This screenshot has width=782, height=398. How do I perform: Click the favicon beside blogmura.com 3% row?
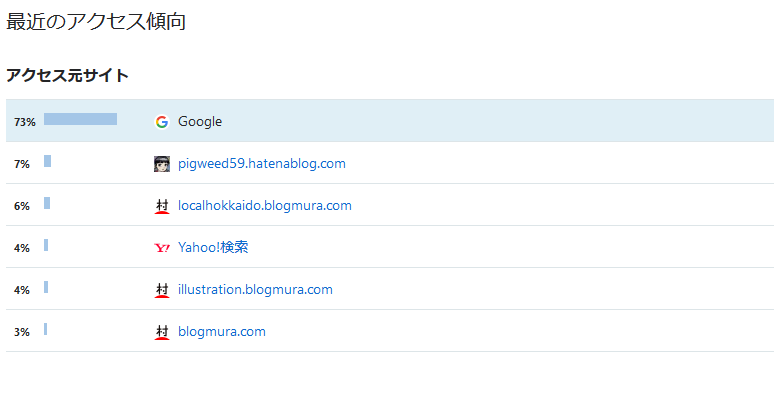(x=162, y=332)
